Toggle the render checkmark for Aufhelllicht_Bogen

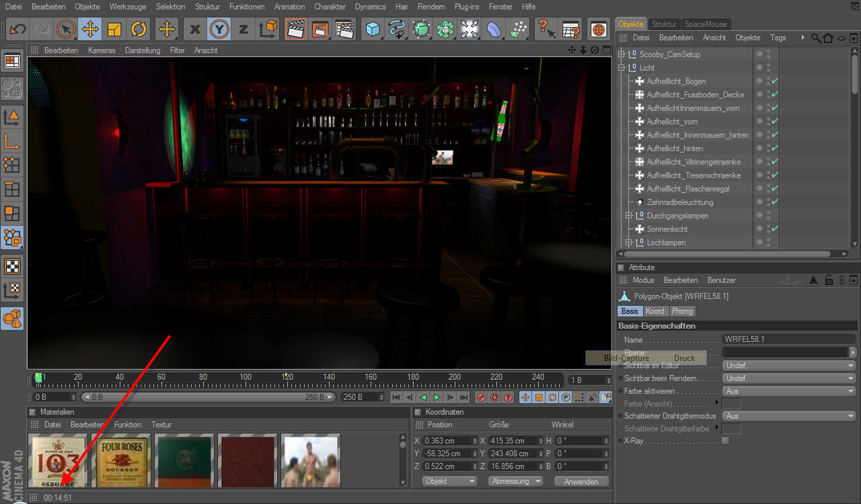pos(775,81)
